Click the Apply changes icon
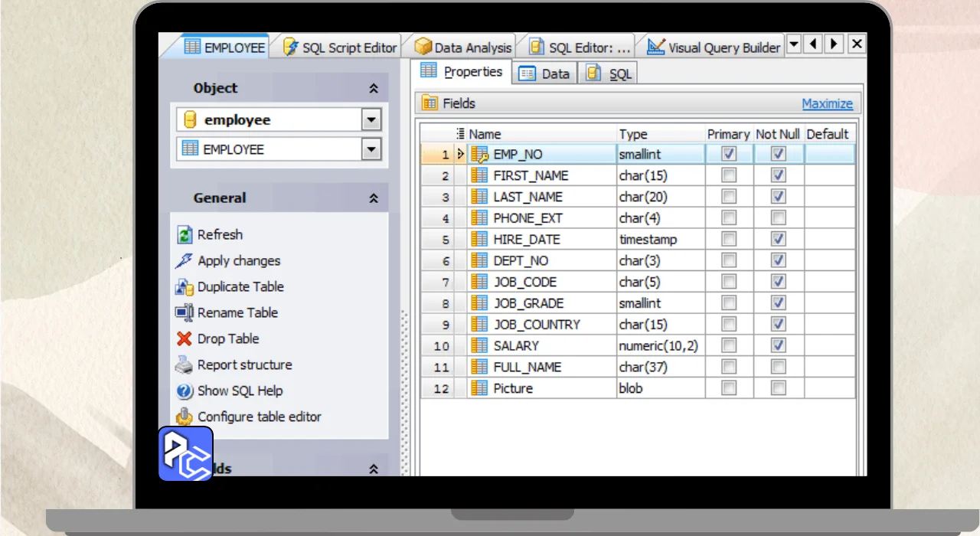The height and width of the screenshot is (536, 980). pos(185,261)
